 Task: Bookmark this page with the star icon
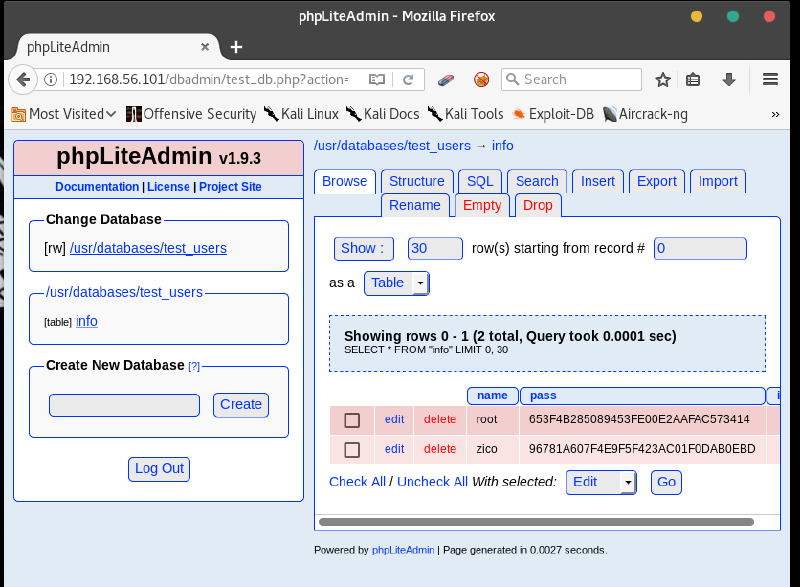[x=663, y=80]
